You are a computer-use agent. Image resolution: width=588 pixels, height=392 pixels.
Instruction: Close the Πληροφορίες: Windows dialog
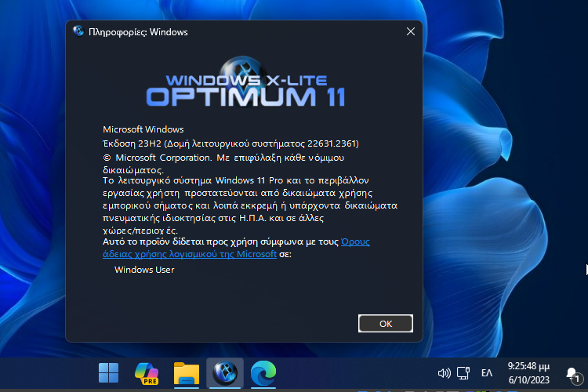pyautogui.click(x=411, y=31)
